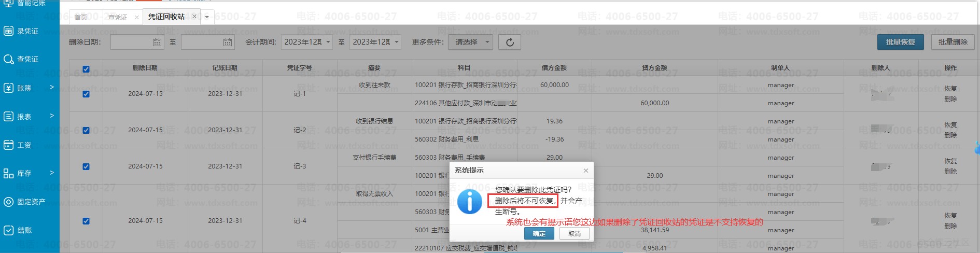Click 录凭证 label in sidebar menu
Screen dimensions: 980x253
tap(27, 31)
